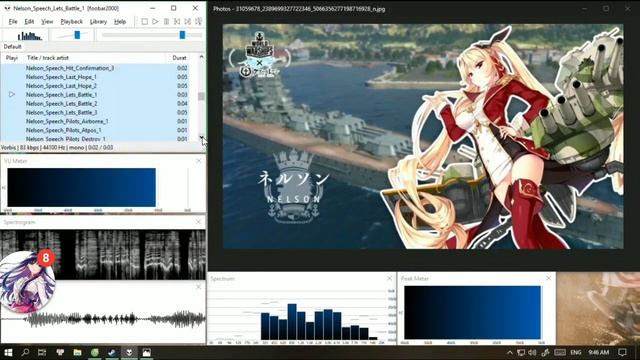Click the Peak Meter level bar
Screen dimensions: 640x360
[473, 312]
